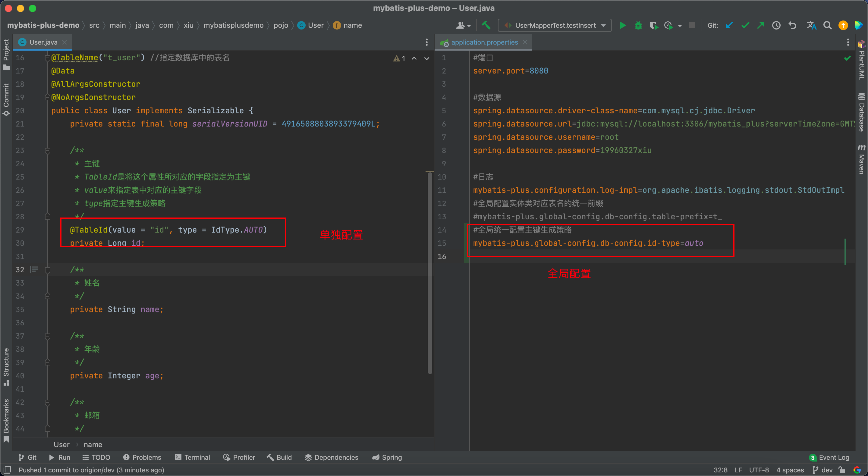This screenshot has width=868, height=476.
Task: Open the profiler run icon
Action: click(668, 25)
